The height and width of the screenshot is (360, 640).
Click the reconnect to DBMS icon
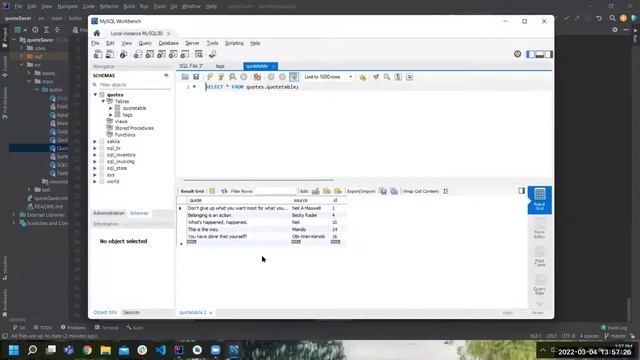(212, 54)
